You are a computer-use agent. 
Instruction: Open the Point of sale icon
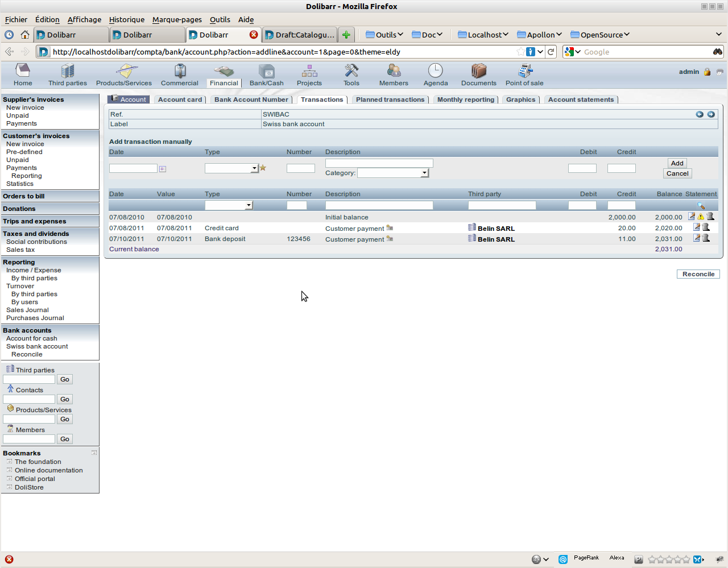click(524, 71)
